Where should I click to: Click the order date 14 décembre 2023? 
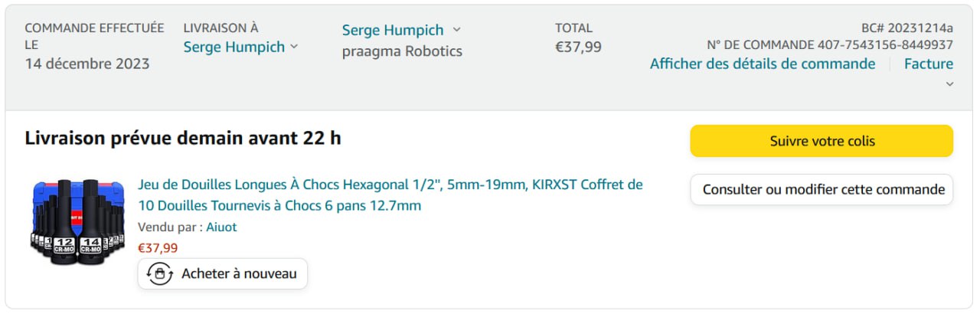(x=87, y=64)
